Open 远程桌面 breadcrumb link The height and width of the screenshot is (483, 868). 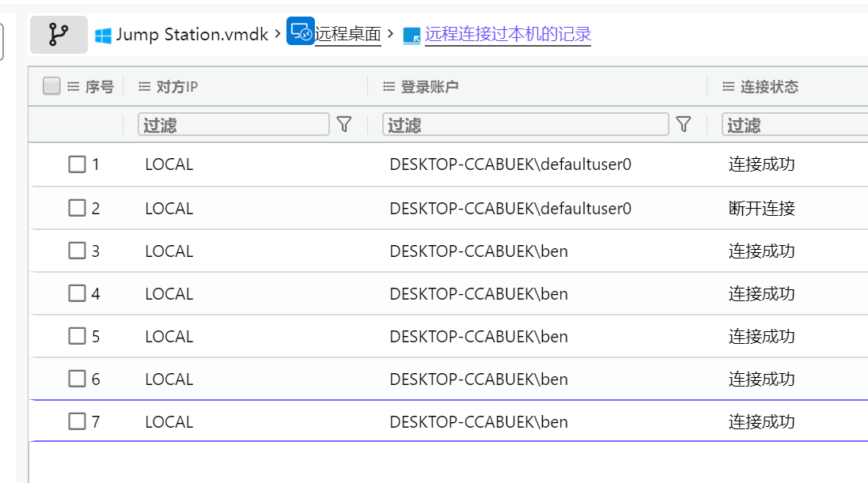[x=348, y=34]
